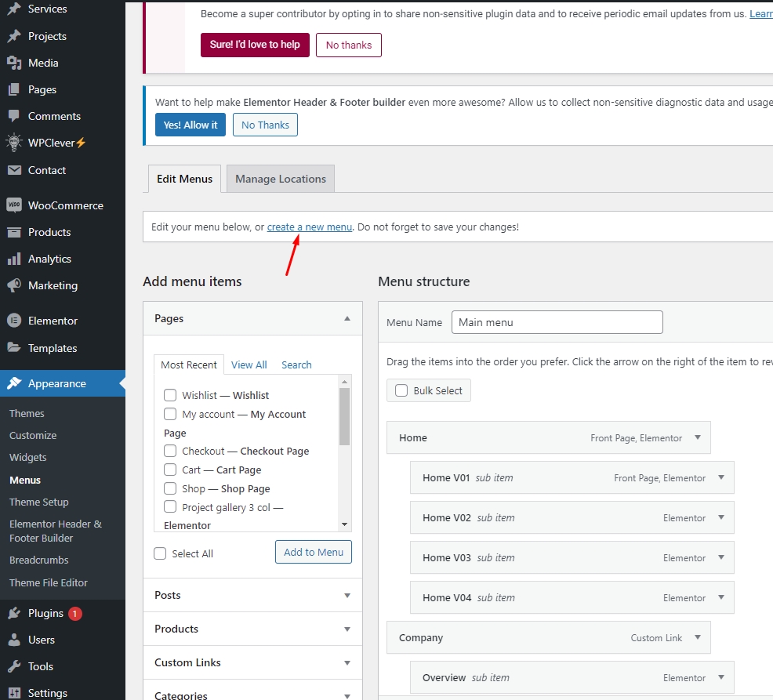Click the WooCommerce icon in sidebar
Viewport: 773px width, 700px height.
coord(13,205)
